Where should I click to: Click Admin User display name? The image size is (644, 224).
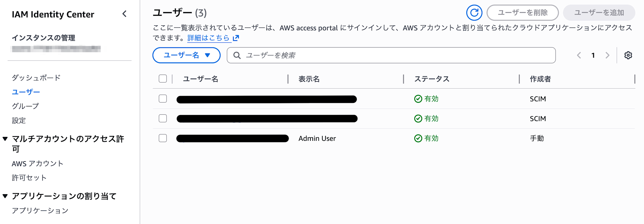tap(317, 139)
